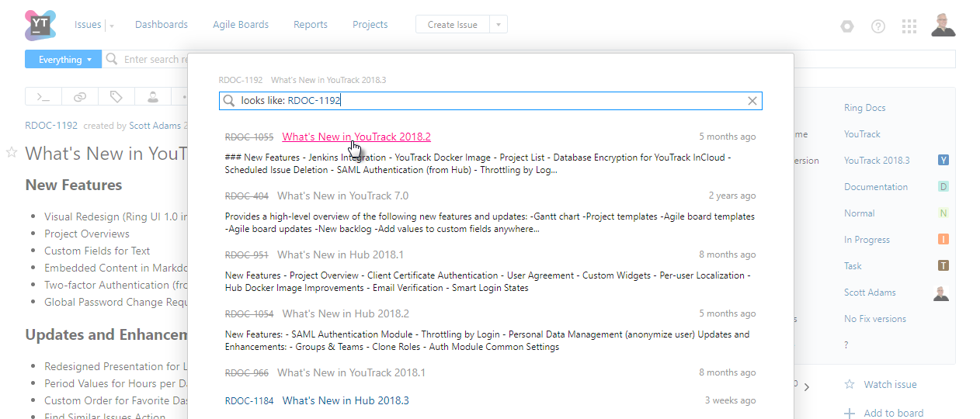Change the YouTrack 2018.3 version field
Image resolution: width=980 pixels, height=419 pixels.
pyautogui.click(x=877, y=161)
